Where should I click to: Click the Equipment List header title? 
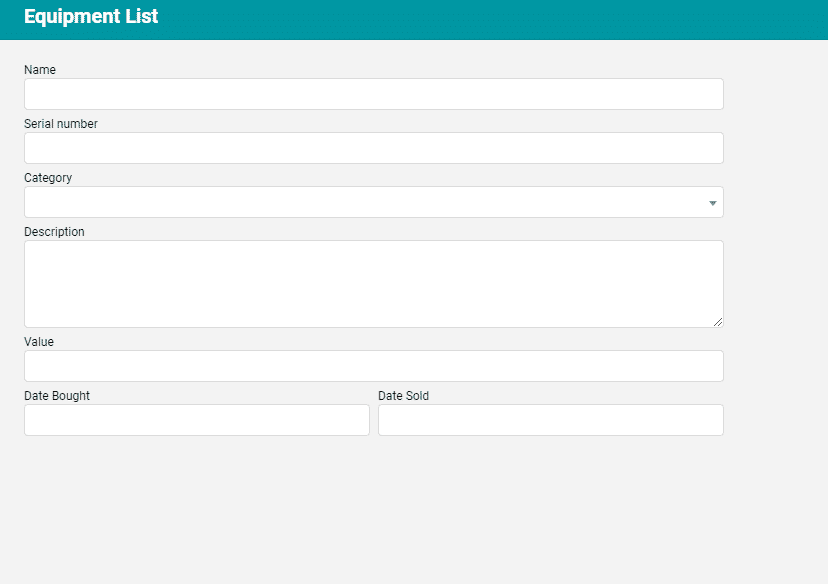91,16
